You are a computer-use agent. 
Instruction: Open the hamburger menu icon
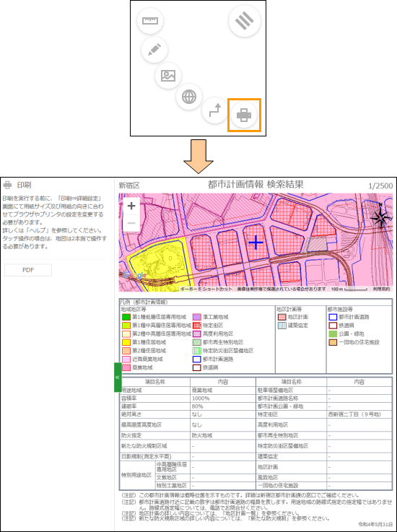click(245, 21)
